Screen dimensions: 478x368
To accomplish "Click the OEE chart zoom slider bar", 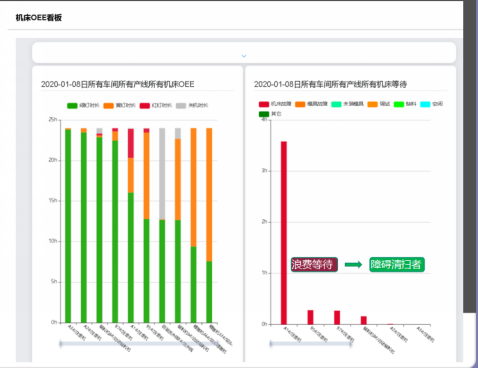I will pyautogui.click(x=139, y=344).
